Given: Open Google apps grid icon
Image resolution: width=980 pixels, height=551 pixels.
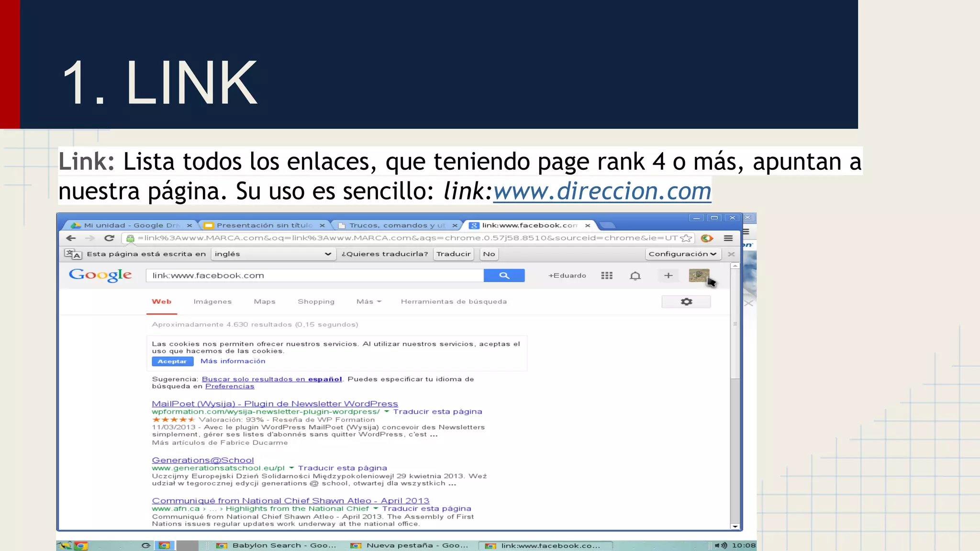Looking at the screenshot, I should point(607,275).
